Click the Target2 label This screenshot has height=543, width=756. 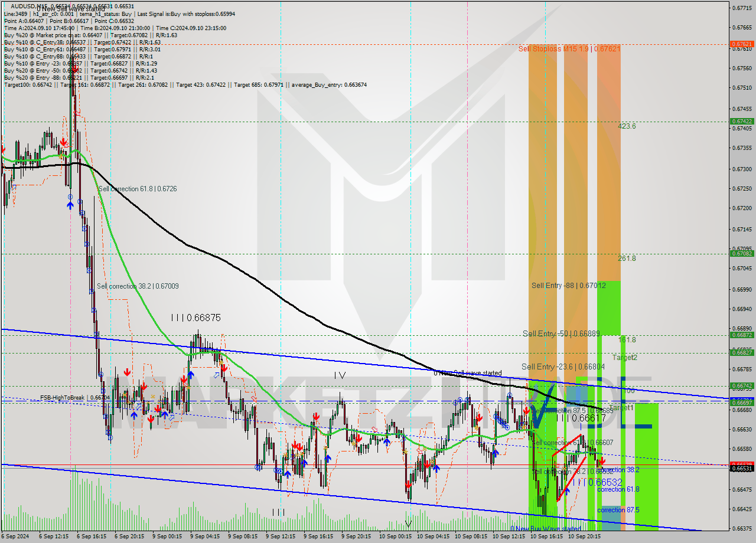click(x=624, y=358)
